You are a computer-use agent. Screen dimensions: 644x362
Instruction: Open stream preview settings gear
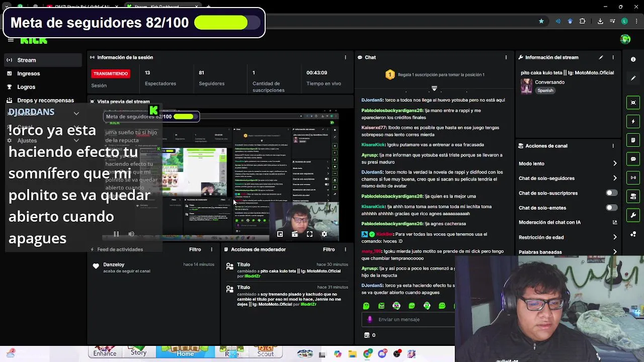[324, 234]
